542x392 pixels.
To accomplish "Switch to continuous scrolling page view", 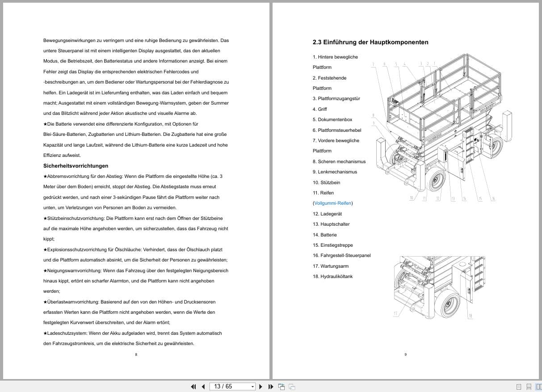I will pos(529,387).
